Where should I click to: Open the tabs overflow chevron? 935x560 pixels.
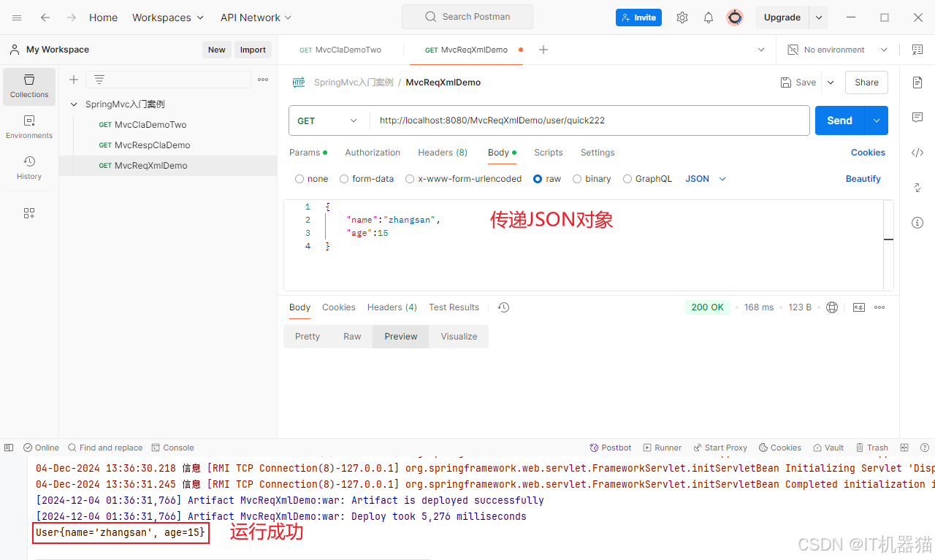pyautogui.click(x=761, y=50)
